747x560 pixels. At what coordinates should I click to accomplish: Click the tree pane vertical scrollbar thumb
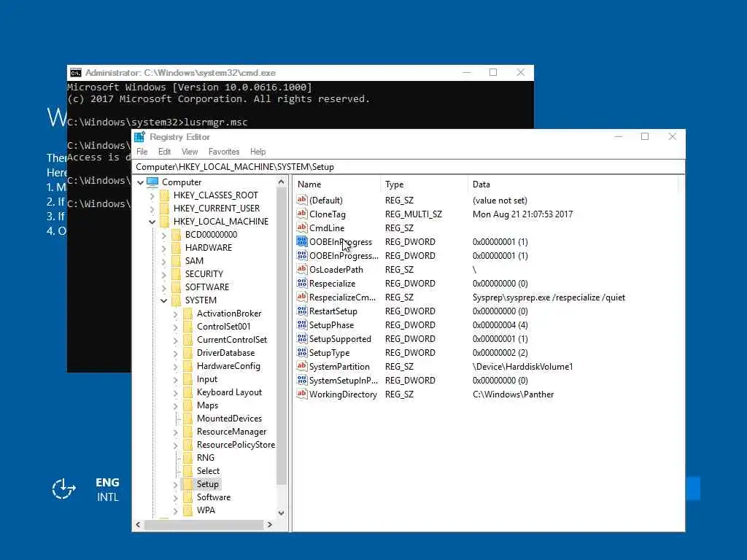(x=281, y=336)
